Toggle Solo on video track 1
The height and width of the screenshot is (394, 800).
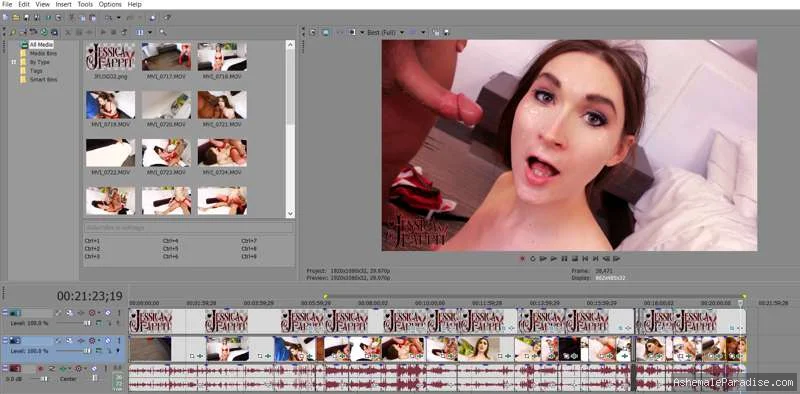[x=119, y=312]
